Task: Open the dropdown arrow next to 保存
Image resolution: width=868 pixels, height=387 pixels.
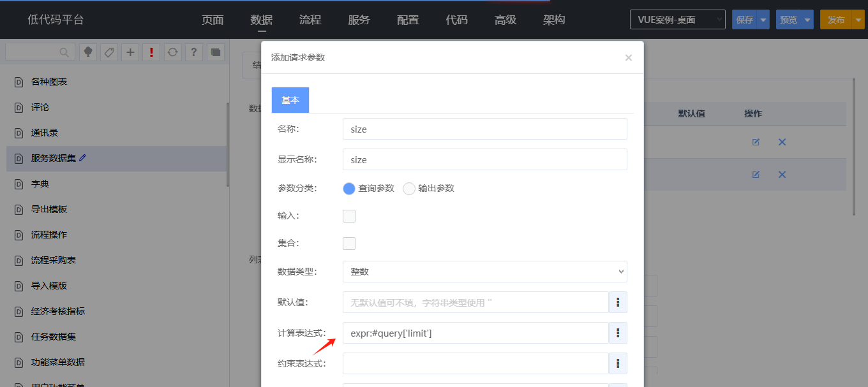Action: pos(763,20)
